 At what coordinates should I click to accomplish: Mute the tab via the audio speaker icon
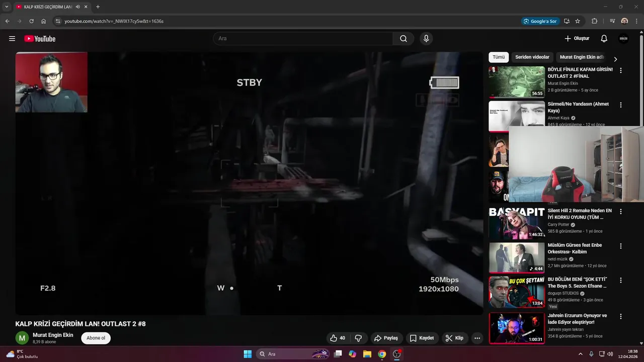click(x=78, y=7)
